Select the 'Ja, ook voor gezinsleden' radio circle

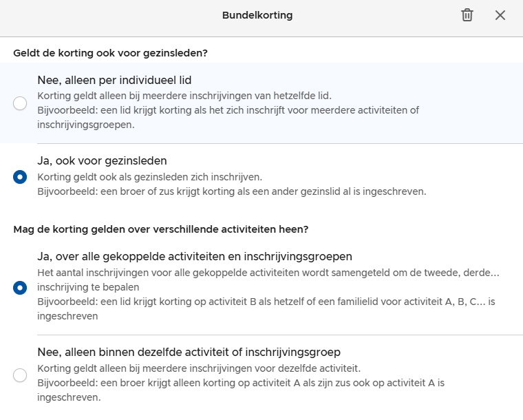click(x=20, y=177)
